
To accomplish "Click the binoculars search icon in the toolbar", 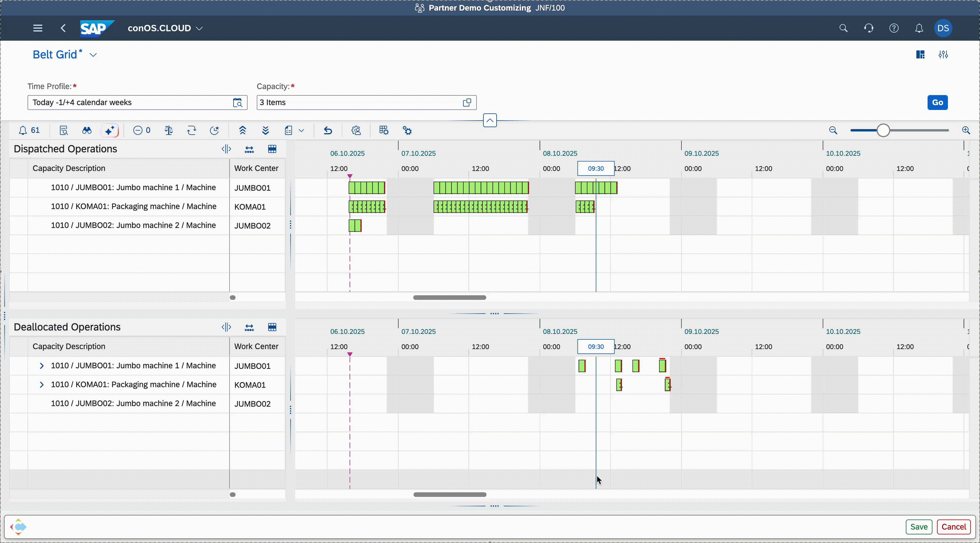I will tap(87, 131).
